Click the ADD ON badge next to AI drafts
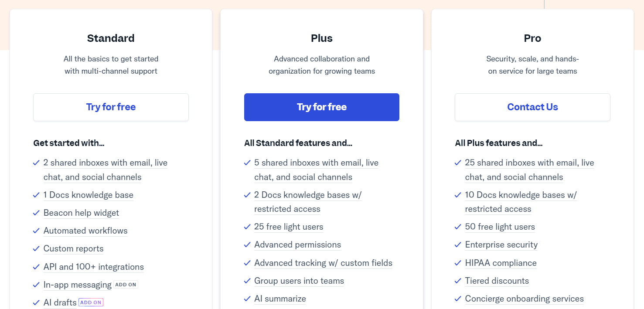 coord(91,302)
